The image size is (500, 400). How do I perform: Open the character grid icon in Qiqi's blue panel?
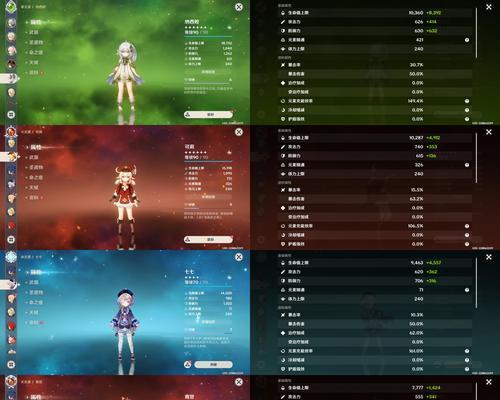pos(11,364)
